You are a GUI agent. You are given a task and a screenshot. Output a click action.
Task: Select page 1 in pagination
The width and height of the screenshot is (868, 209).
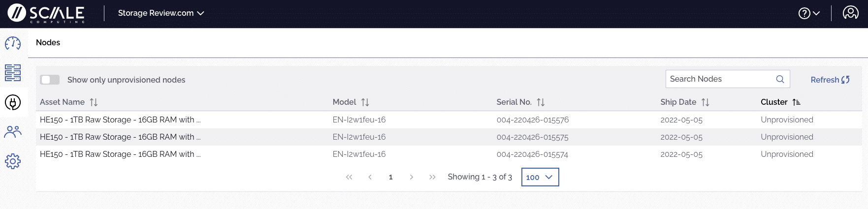pos(390,177)
